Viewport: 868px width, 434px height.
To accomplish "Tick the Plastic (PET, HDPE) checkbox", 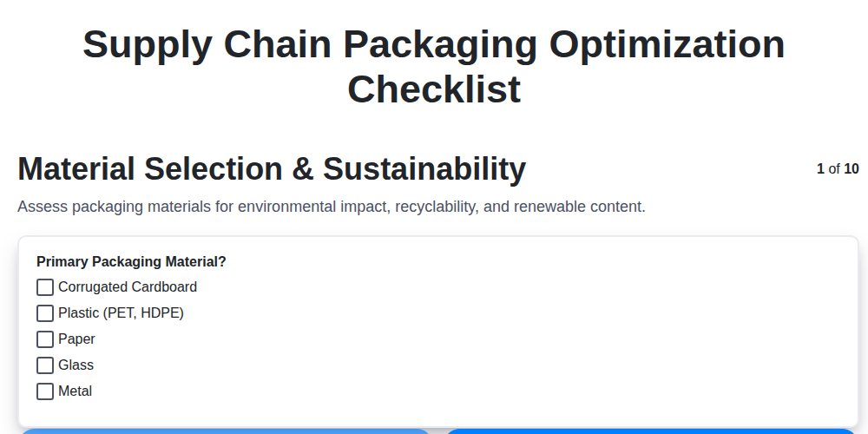I will [x=45, y=313].
